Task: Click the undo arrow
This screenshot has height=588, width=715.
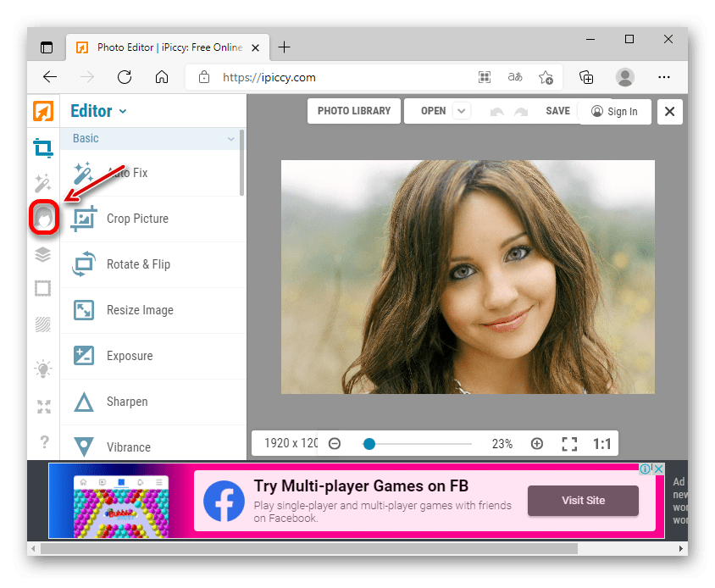Action: [497, 112]
